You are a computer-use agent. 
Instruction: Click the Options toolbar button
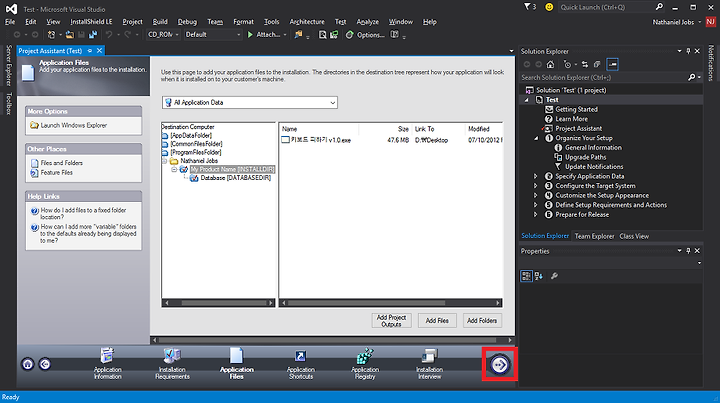[x=365, y=34]
